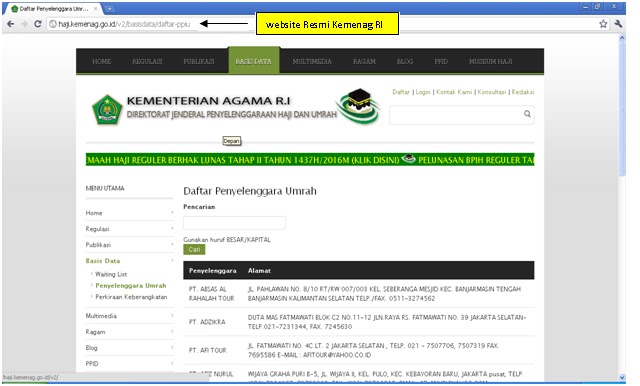Open the PPID navigation item
Screen dimensions: 640x386
(441, 62)
